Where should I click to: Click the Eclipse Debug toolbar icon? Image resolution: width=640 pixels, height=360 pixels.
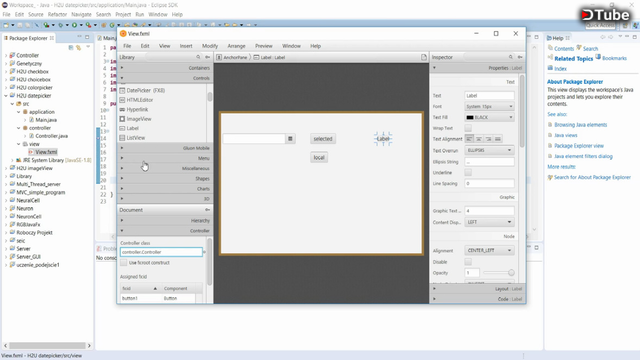click(60, 25)
